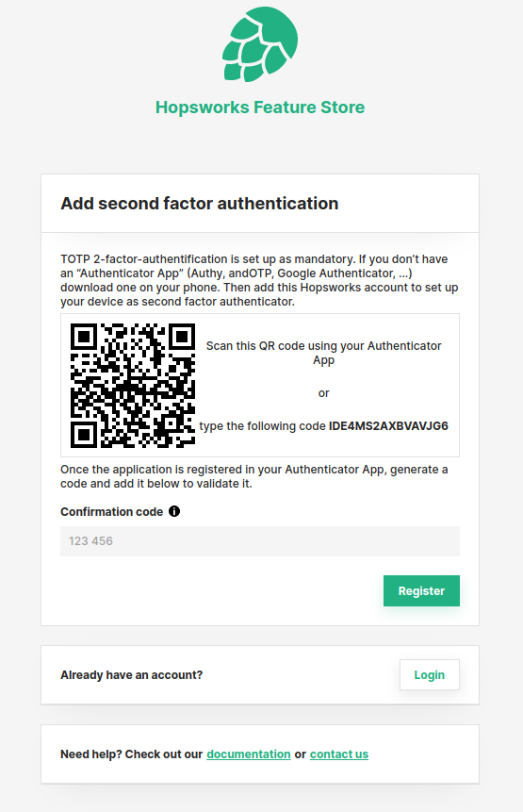523x812 pixels.
Task: Open the contact us link
Action: pos(339,754)
